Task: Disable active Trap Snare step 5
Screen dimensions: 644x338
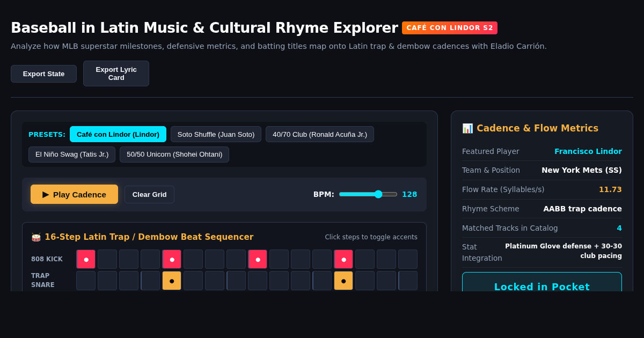Action: coord(172,281)
